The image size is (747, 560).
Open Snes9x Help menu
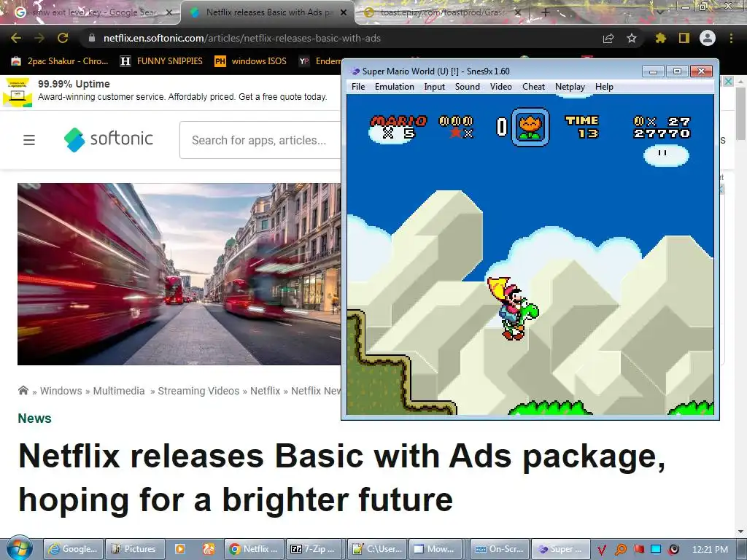(604, 87)
